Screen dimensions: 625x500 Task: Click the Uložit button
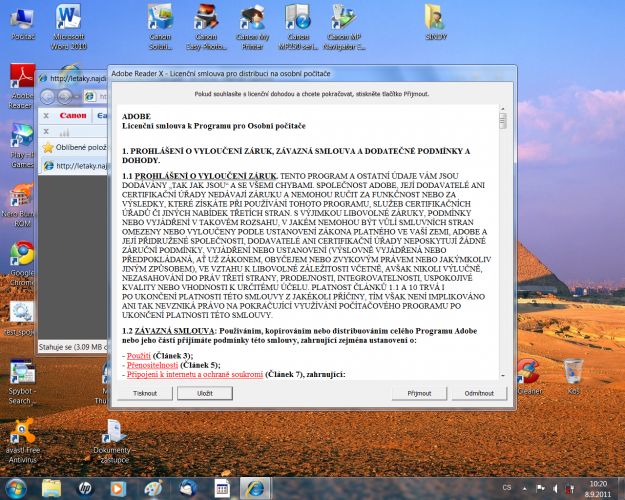click(205, 393)
